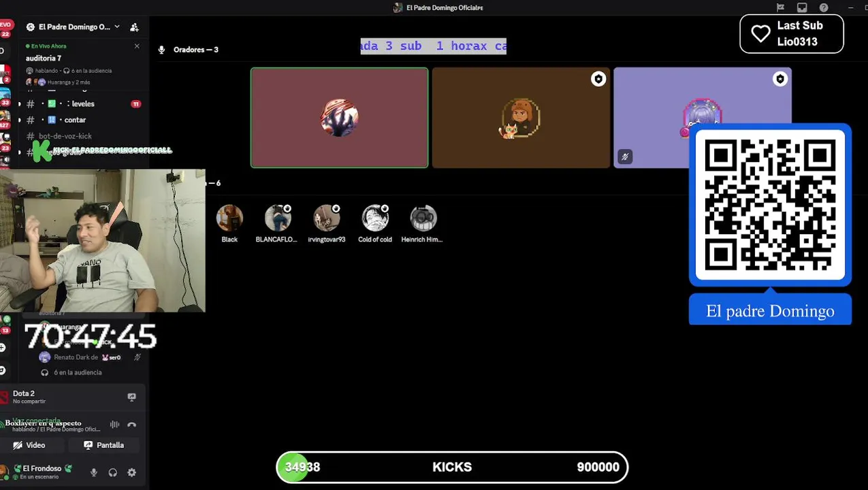868x490 pixels.
Task: Share Dota 2 with the stream icon
Action: (131, 397)
